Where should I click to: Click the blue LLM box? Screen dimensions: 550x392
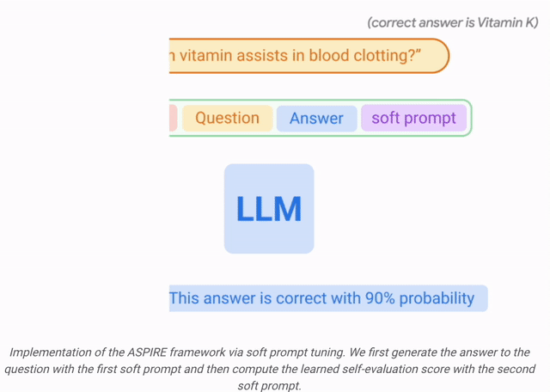[269, 208]
